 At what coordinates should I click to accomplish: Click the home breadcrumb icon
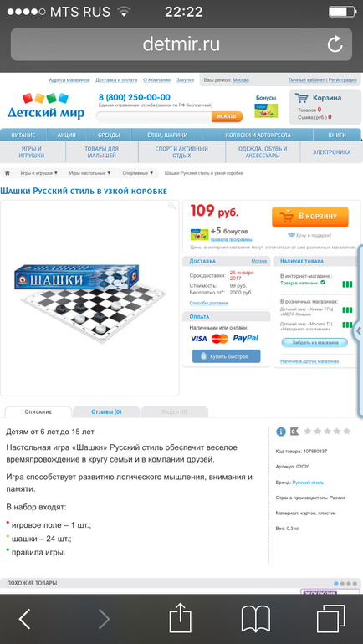(x=7, y=173)
